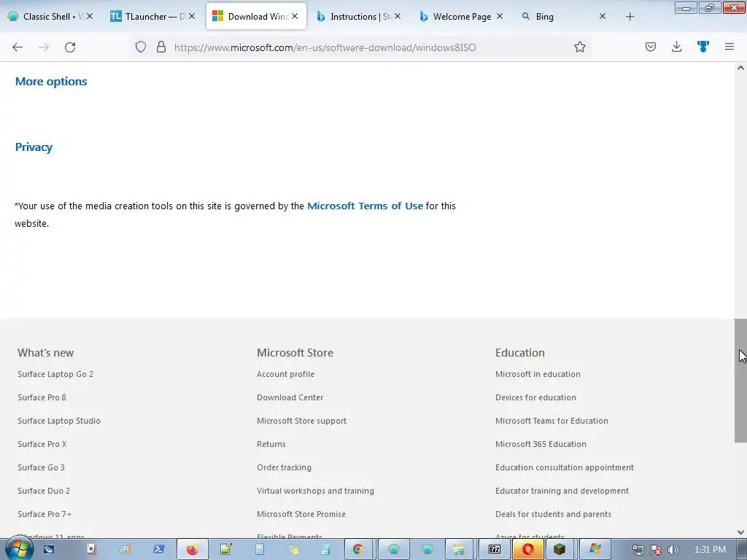
Task: Open the Surface Pro 8 footer link
Action: [42, 397]
